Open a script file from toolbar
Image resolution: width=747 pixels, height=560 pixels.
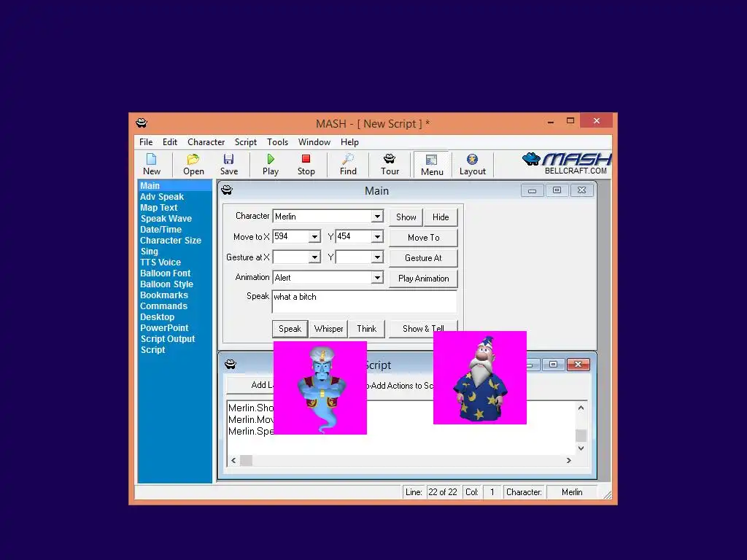[193, 164]
